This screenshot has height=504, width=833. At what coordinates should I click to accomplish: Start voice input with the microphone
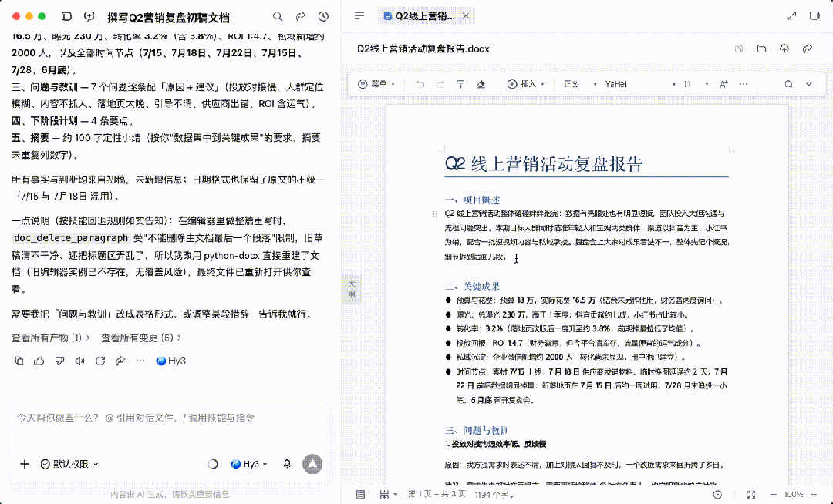pyautogui.click(x=287, y=464)
